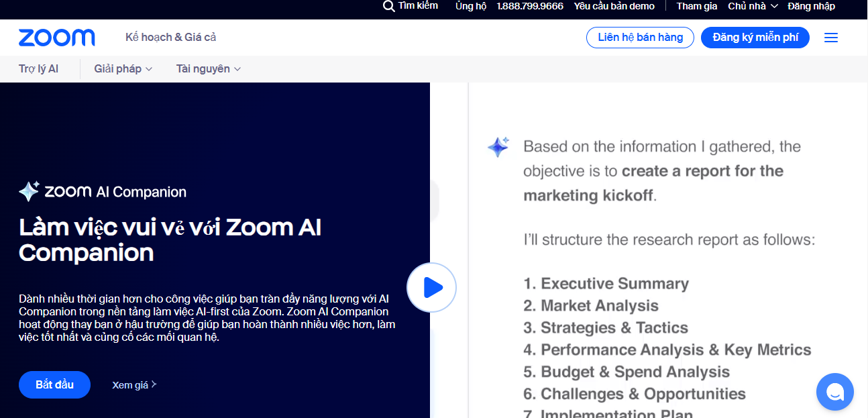Click '3. Strategies & Tactics' list item
868x418 pixels.
coord(606,327)
